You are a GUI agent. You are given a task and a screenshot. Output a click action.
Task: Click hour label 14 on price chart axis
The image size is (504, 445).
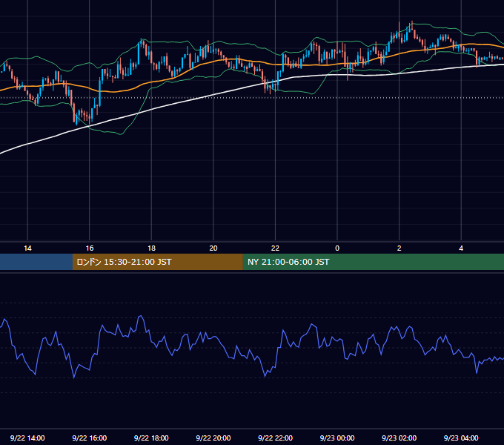pos(27,248)
